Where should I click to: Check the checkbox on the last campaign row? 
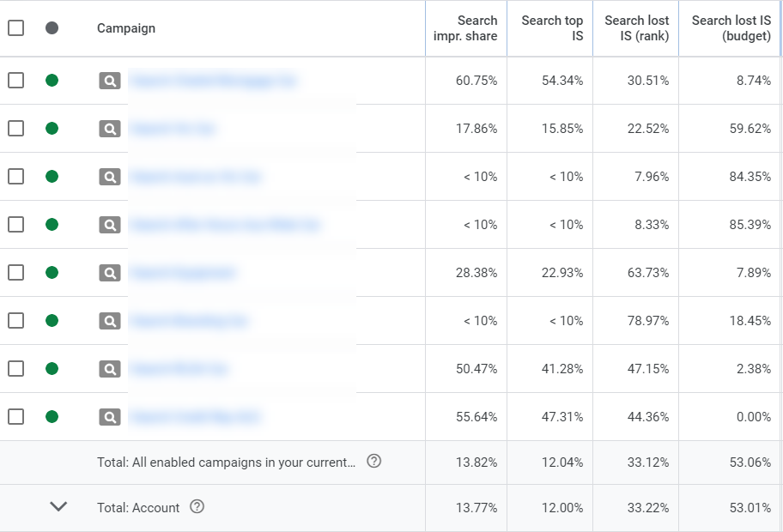[x=15, y=416]
